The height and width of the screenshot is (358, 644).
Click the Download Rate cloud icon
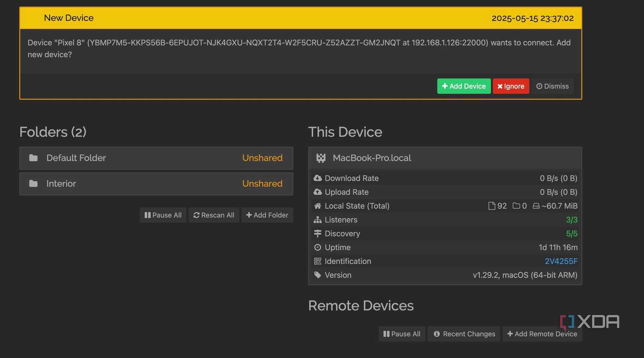coord(317,178)
